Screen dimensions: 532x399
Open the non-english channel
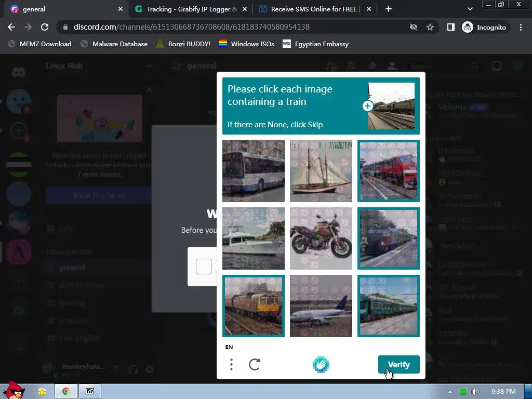click(79, 338)
